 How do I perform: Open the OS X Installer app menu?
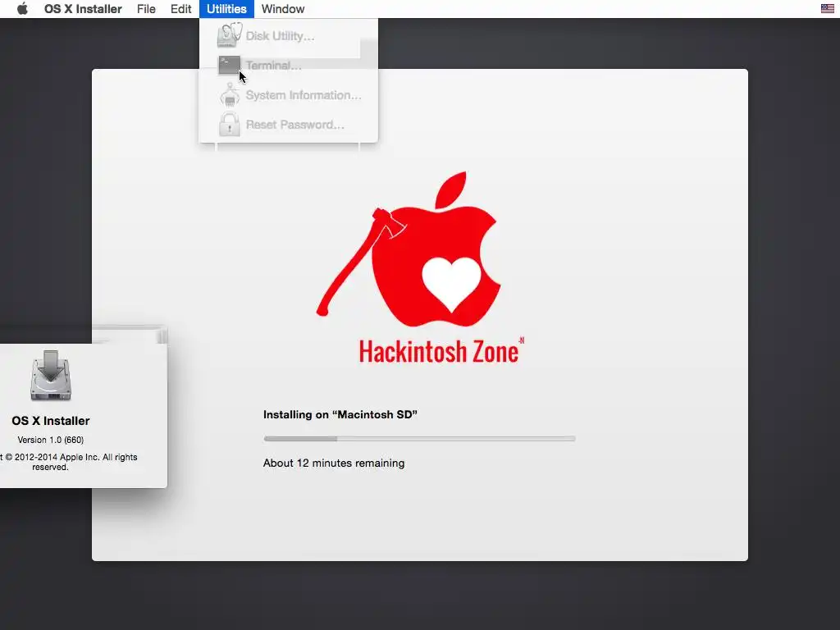tap(83, 9)
